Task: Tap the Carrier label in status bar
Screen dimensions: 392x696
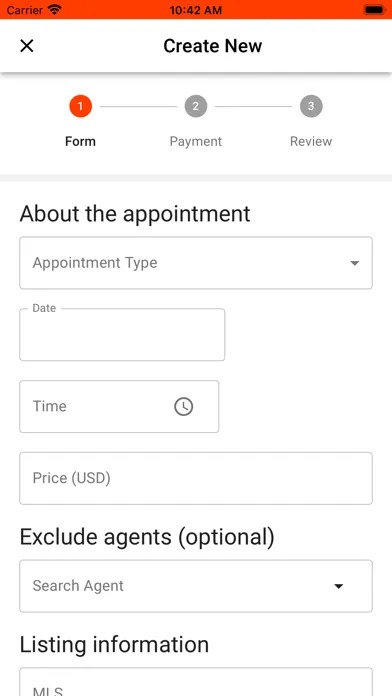Action: click(x=25, y=10)
